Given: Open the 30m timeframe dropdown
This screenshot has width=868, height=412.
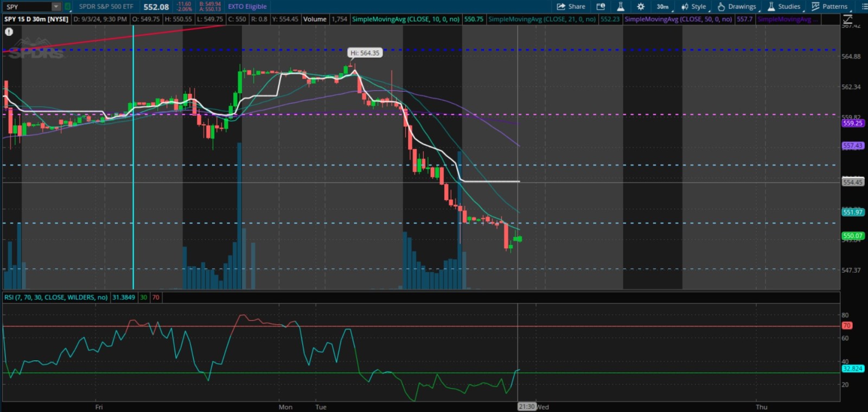Looking at the screenshot, I should click(x=663, y=7).
